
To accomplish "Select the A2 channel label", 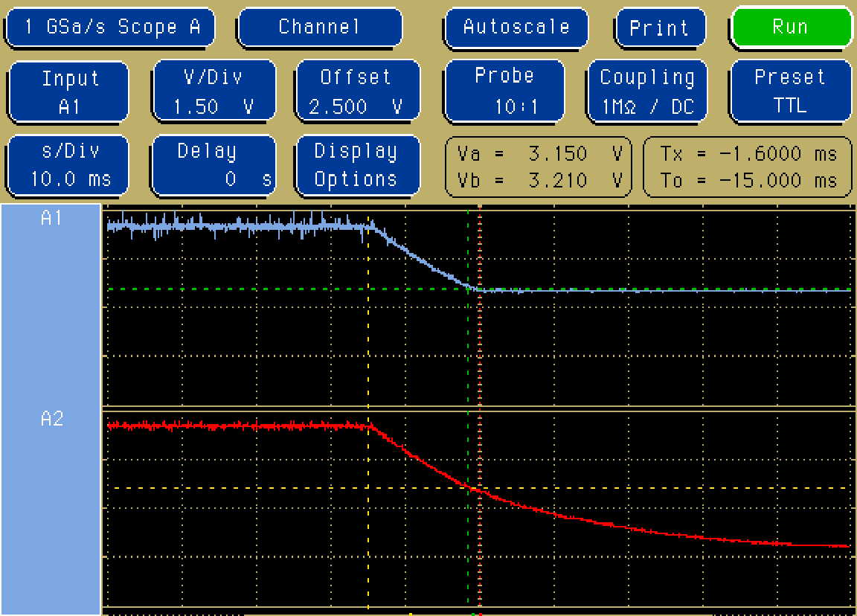I will pyautogui.click(x=51, y=419).
